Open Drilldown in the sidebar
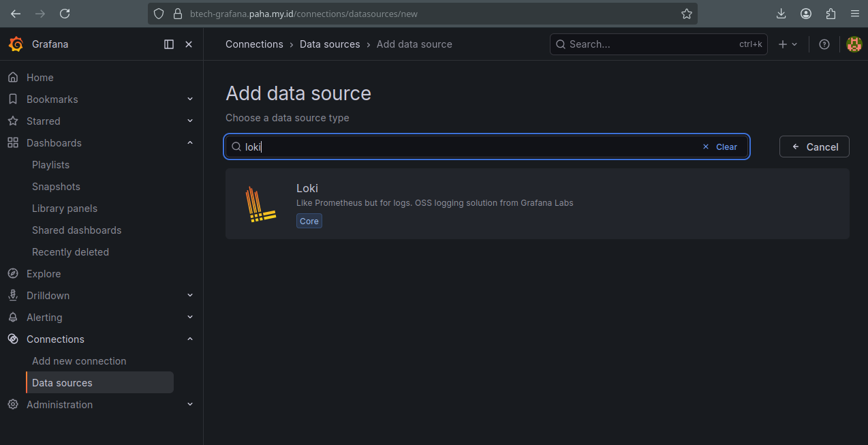This screenshot has width=868, height=445. tap(48, 296)
